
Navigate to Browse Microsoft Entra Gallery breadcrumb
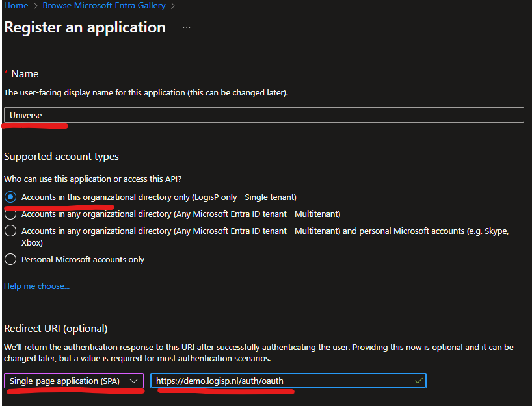click(104, 6)
